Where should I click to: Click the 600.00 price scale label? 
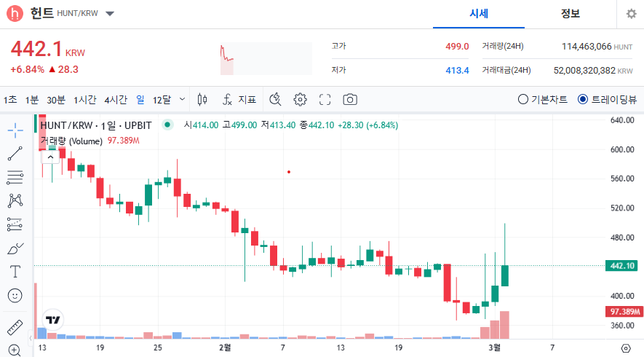coord(622,149)
